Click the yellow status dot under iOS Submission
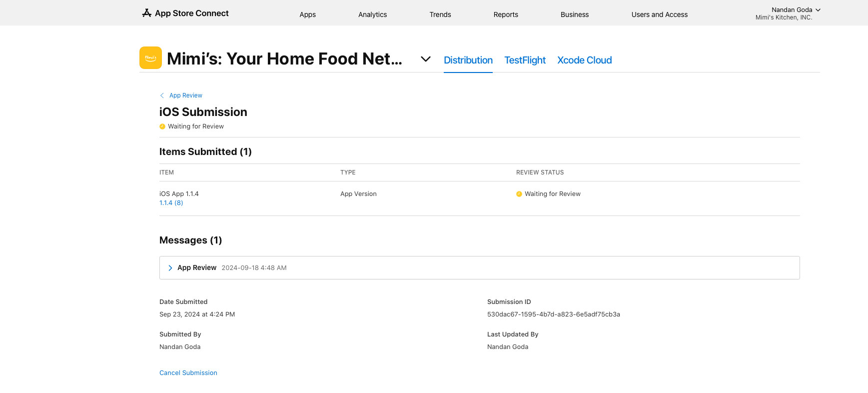The height and width of the screenshot is (393, 868). coord(162,126)
